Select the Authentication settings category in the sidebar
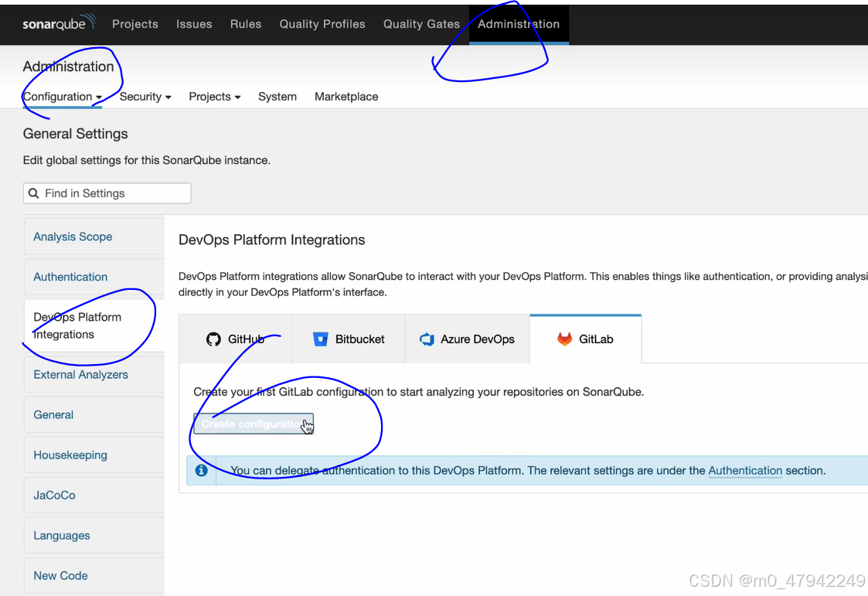Viewport: 868px width, 596px height. tap(94, 277)
